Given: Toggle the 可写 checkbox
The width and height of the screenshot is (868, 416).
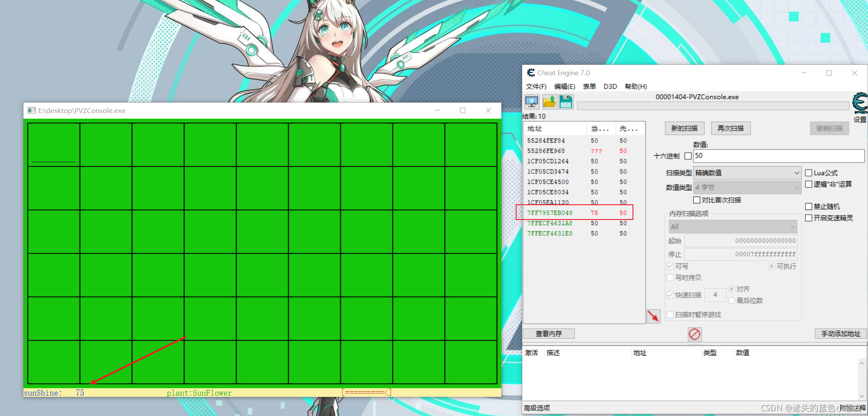Looking at the screenshot, I should pyautogui.click(x=670, y=266).
